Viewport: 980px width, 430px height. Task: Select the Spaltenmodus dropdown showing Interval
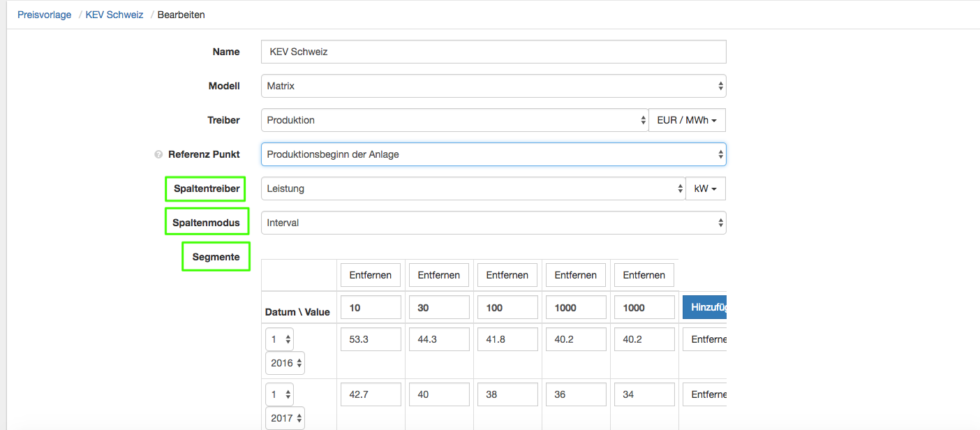(493, 223)
